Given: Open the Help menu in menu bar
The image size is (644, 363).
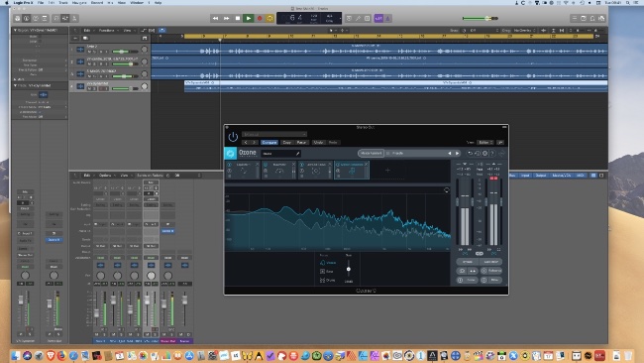Looking at the screenshot, I should coord(159,2).
